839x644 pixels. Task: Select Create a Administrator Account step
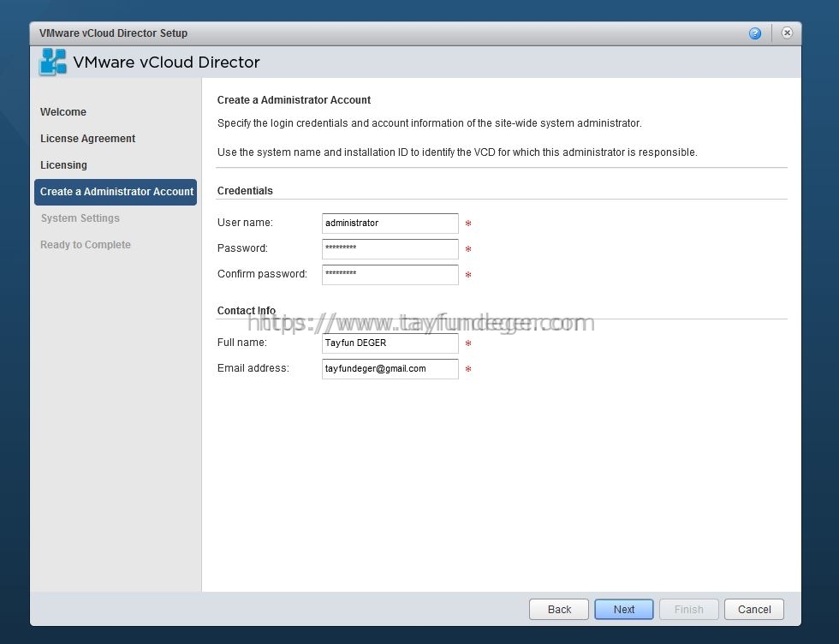point(116,192)
